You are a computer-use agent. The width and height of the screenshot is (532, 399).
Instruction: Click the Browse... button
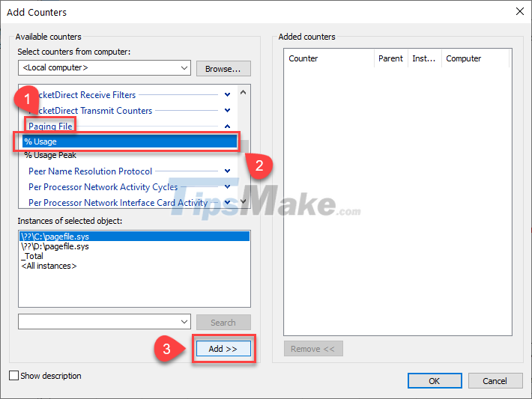(x=223, y=69)
